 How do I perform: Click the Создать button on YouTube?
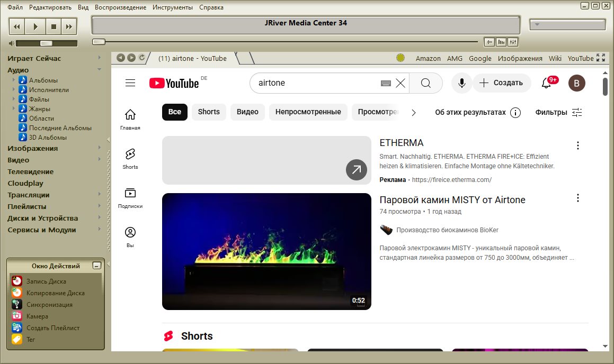point(502,83)
